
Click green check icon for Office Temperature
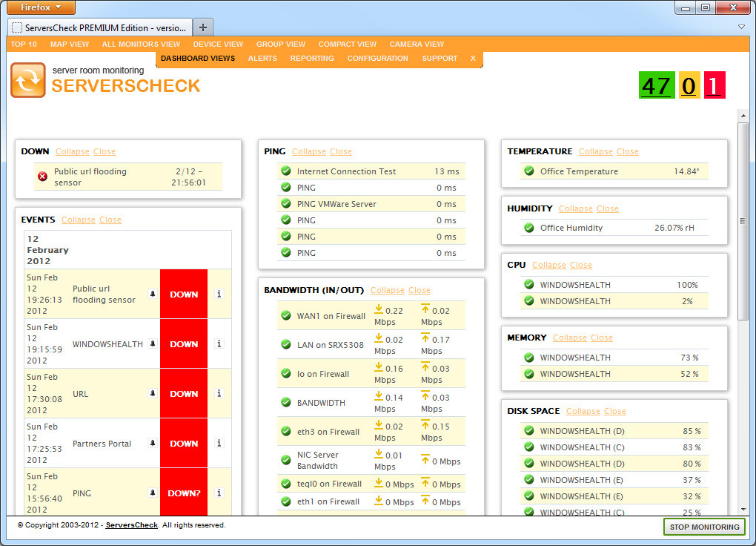click(529, 171)
